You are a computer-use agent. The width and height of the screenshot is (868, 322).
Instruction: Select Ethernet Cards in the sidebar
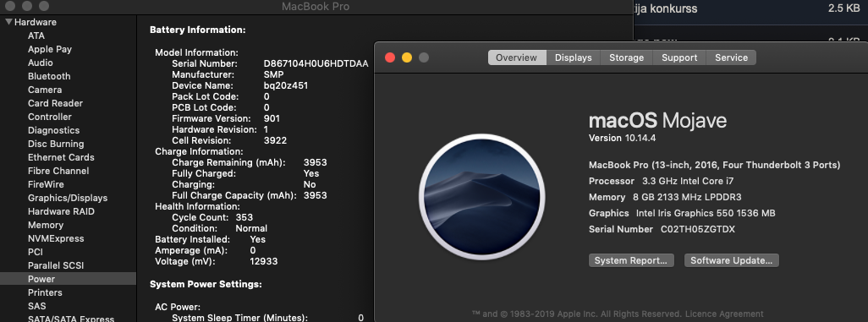point(61,158)
